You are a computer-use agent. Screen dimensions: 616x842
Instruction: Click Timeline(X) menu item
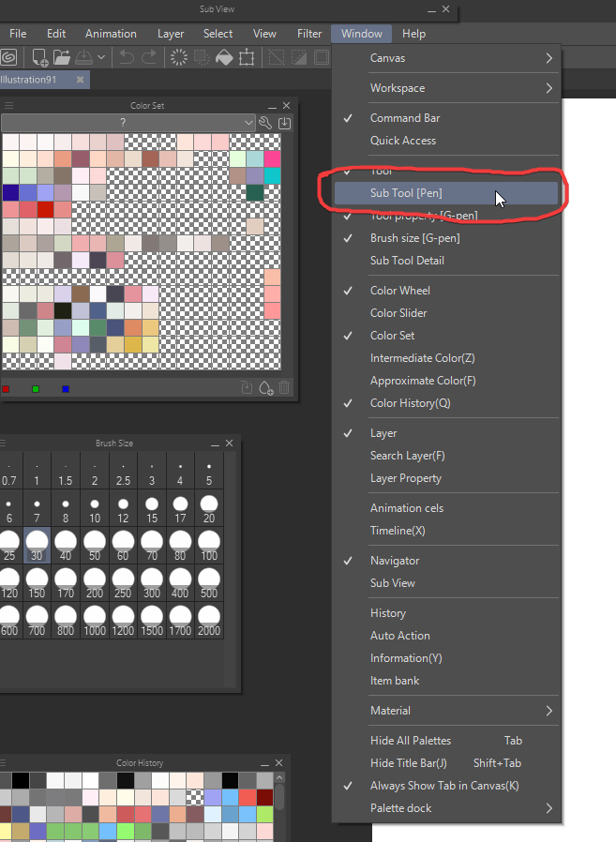click(x=446, y=531)
